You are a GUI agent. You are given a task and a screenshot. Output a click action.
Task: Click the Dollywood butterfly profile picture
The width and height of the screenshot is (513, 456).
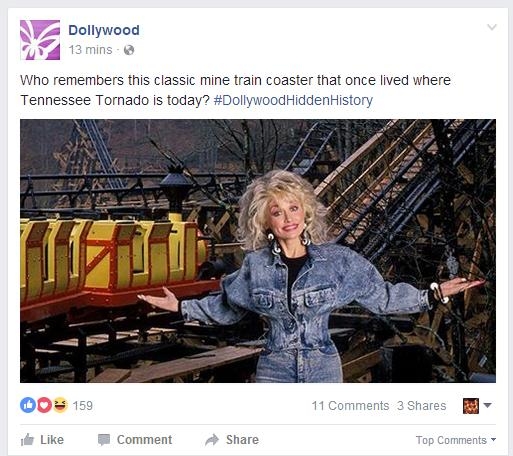coord(40,40)
